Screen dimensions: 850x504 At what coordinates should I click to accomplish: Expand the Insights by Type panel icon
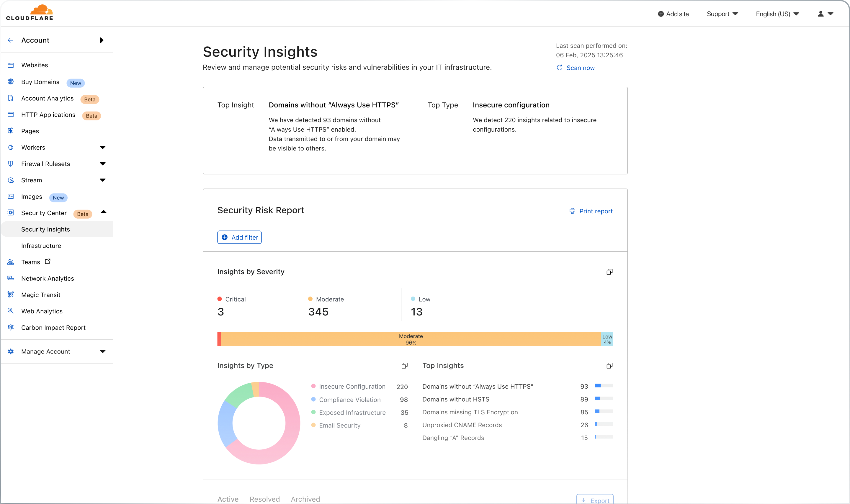(404, 366)
